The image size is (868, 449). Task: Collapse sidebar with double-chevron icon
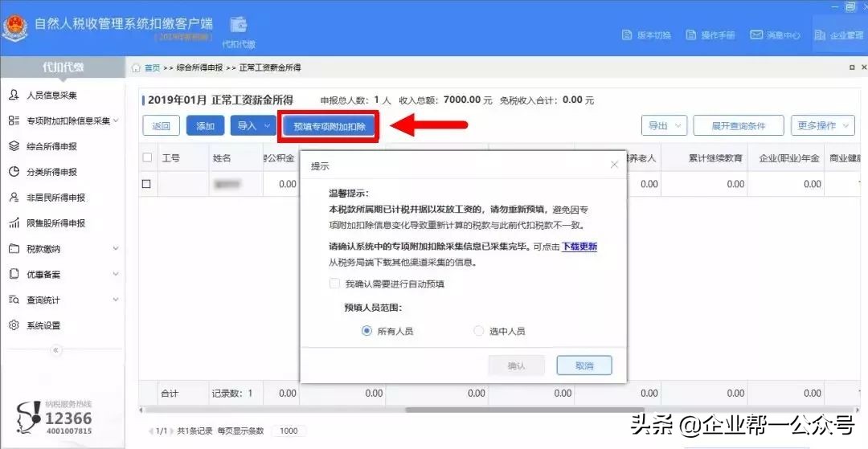click(x=56, y=350)
